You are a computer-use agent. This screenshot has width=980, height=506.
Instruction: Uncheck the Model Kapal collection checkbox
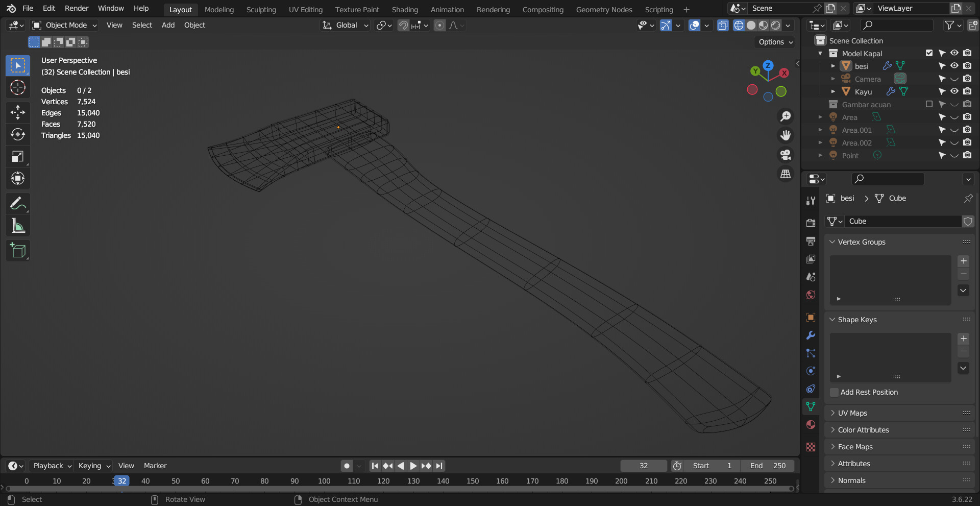929,53
